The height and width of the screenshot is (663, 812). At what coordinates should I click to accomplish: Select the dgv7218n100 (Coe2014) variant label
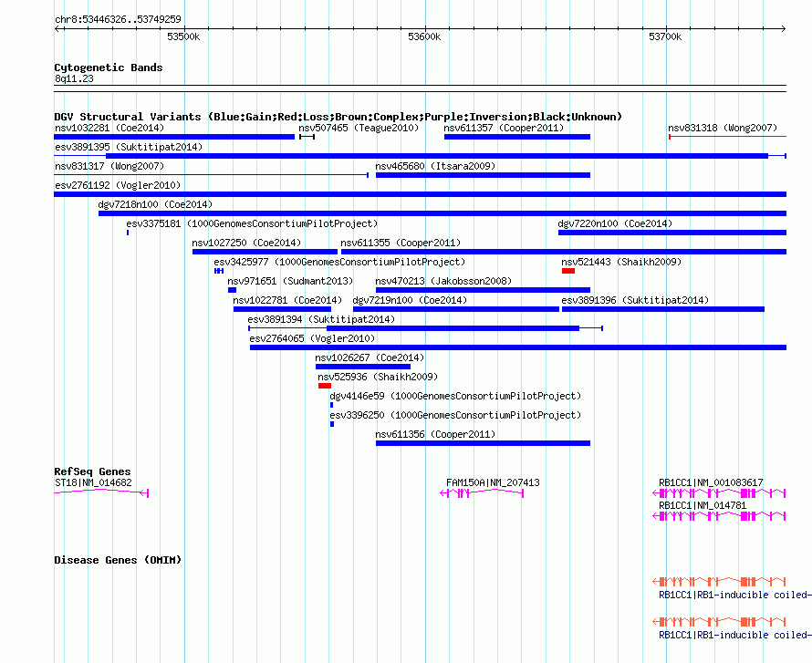[155, 204]
